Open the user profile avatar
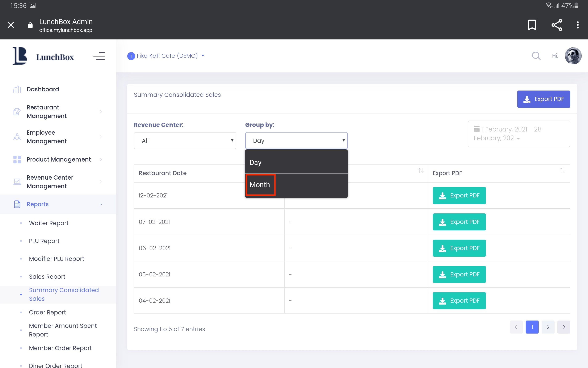This screenshot has width=588, height=368. click(573, 56)
